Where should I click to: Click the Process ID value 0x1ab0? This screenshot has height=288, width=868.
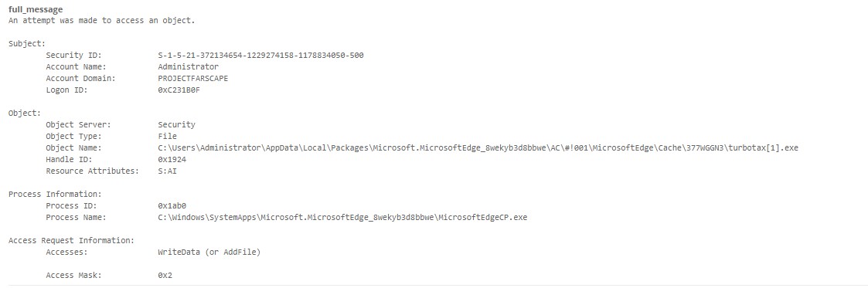pyautogui.click(x=172, y=205)
